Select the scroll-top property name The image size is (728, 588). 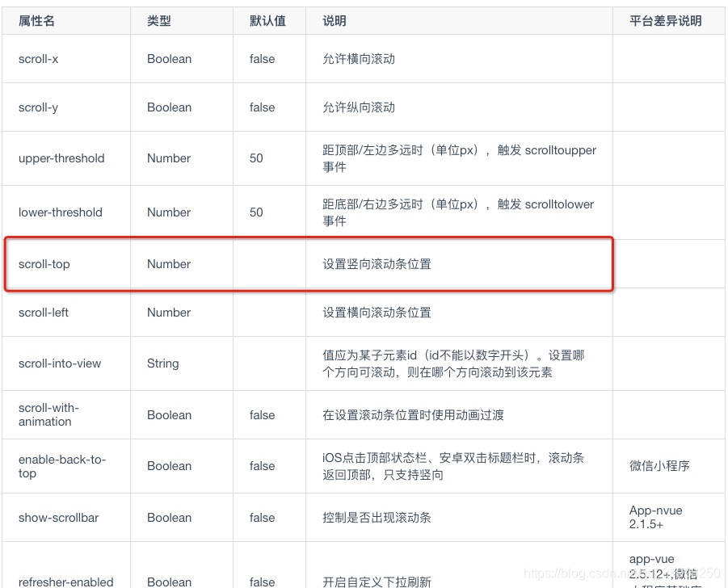tap(44, 264)
